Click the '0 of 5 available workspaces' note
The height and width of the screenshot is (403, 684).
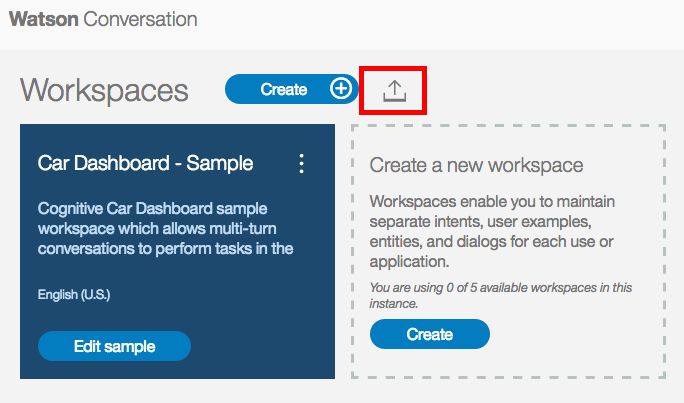click(x=501, y=295)
